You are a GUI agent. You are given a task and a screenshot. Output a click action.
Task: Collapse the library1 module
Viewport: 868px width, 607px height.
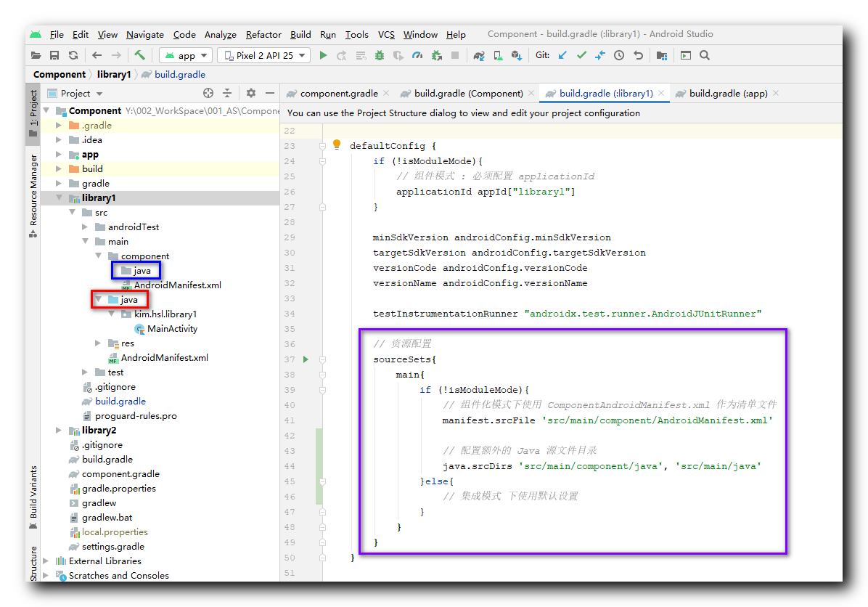point(59,197)
